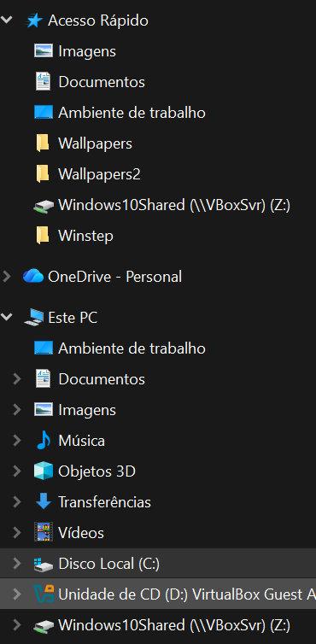
Task: Select Imagens under Acesso Rápido
Action: (x=87, y=51)
